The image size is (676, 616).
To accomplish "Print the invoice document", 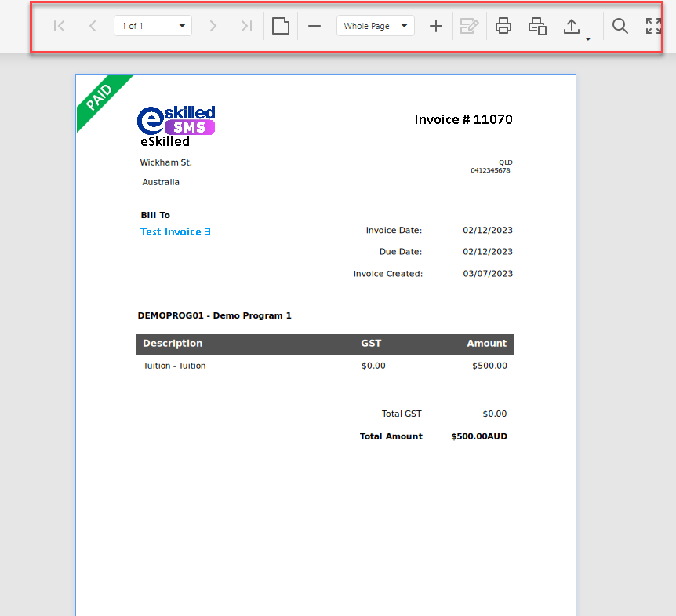I will 503,26.
